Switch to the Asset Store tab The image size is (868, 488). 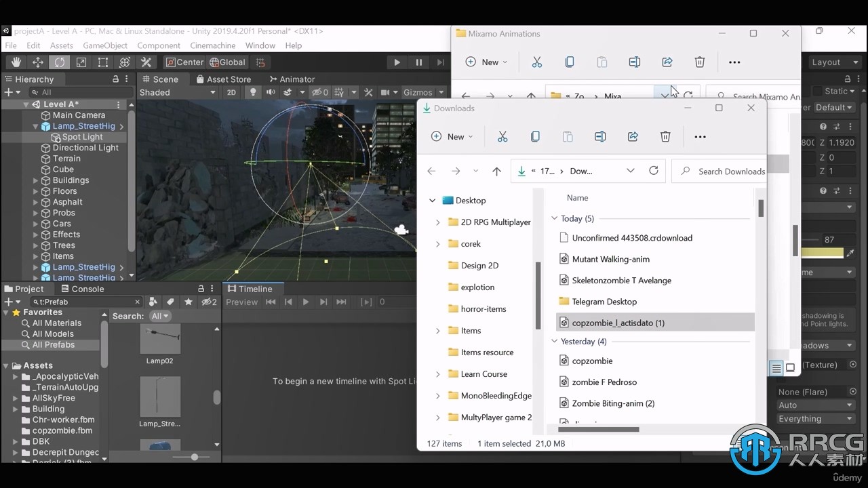click(x=222, y=79)
